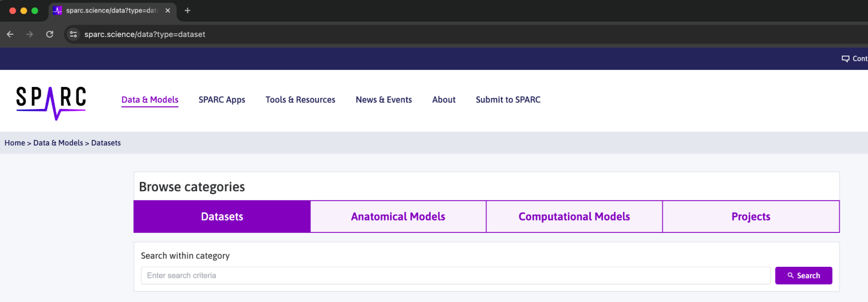Screen dimensions: 868x302
Task: Open the About menu
Action: (x=444, y=100)
